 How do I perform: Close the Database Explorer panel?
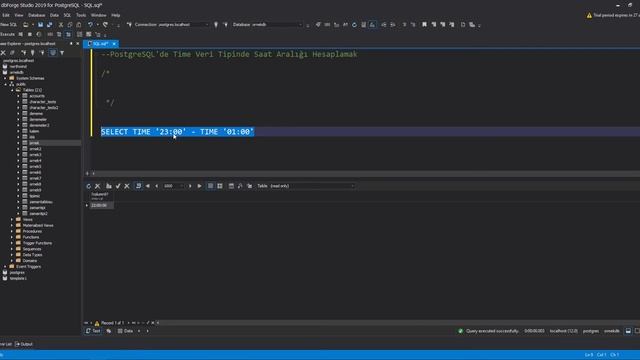pyautogui.click(x=78, y=44)
